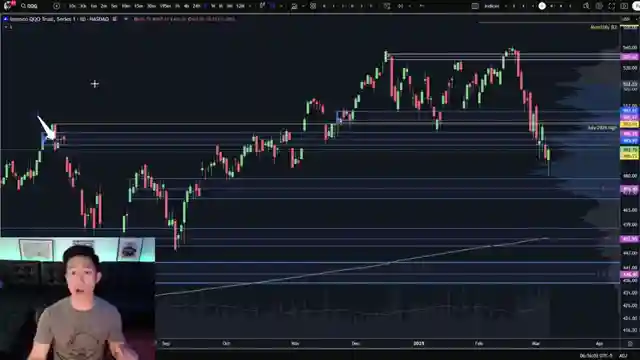The image size is (640, 360).
Task: Expand the timeframe list dropdown arrow
Action: click(250, 6)
